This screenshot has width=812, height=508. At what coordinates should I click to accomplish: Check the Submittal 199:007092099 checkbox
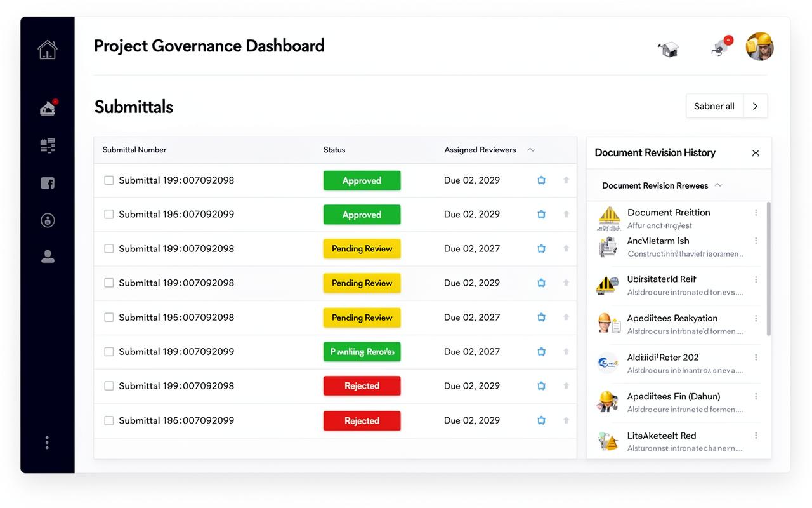(x=109, y=352)
